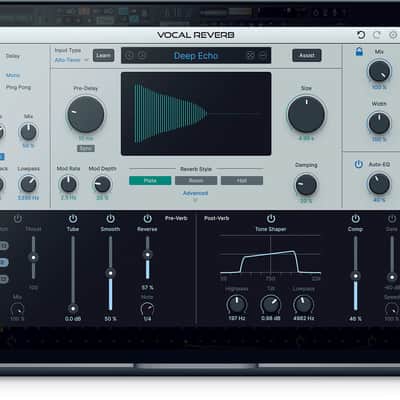400x400 pixels.
Task: Select the Room reverb style
Action: point(196,180)
